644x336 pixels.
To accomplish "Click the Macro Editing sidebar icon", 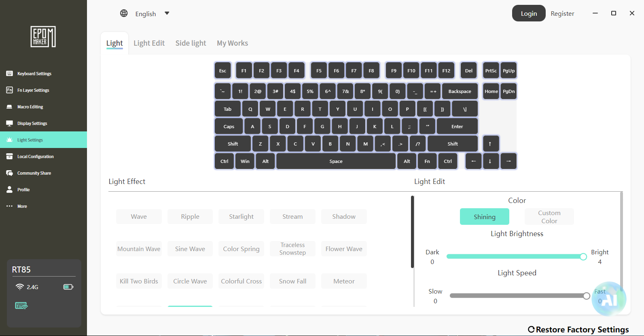I will click(x=9, y=107).
